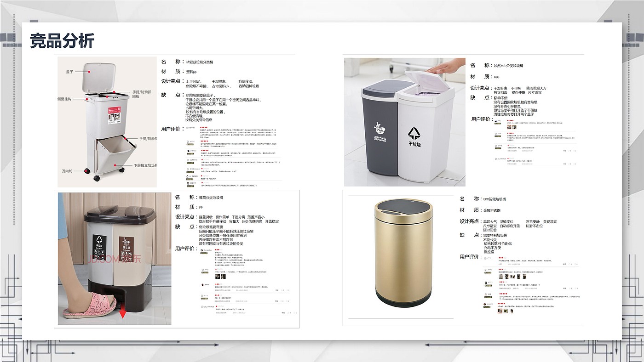
Task: Click product name EKO智能垃圾桶
Action: pos(495,199)
